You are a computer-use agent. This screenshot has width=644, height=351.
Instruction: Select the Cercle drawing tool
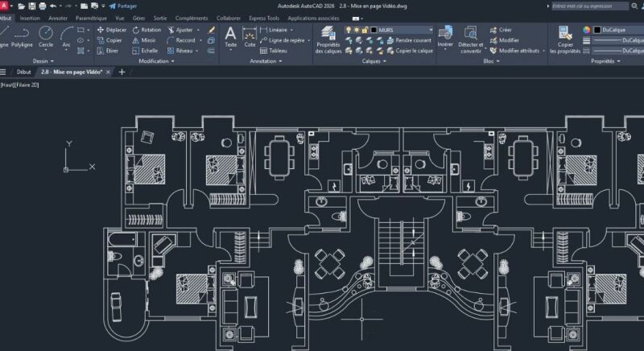pos(46,38)
